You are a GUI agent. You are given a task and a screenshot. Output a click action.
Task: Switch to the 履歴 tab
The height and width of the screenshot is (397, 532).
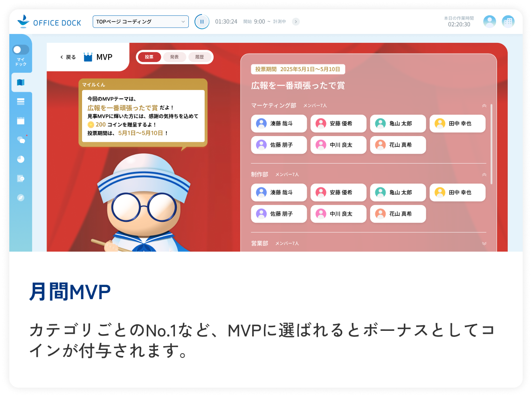pos(200,57)
